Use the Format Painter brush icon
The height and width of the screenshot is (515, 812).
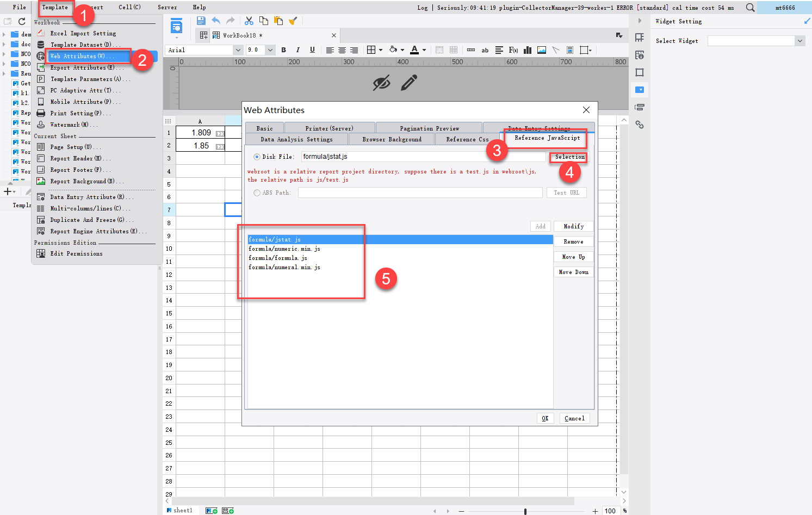[x=293, y=20]
